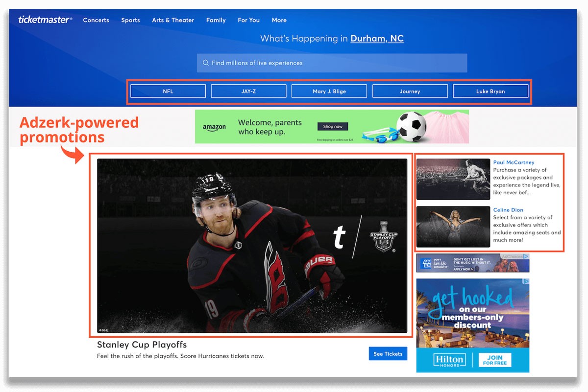Select the Journey quick link button

pyautogui.click(x=410, y=91)
